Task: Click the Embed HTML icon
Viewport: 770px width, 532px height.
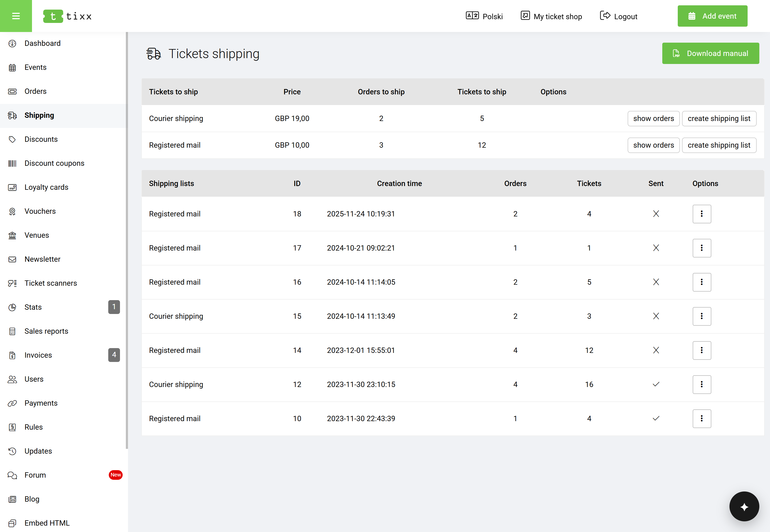Action: pyautogui.click(x=12, y=523)
